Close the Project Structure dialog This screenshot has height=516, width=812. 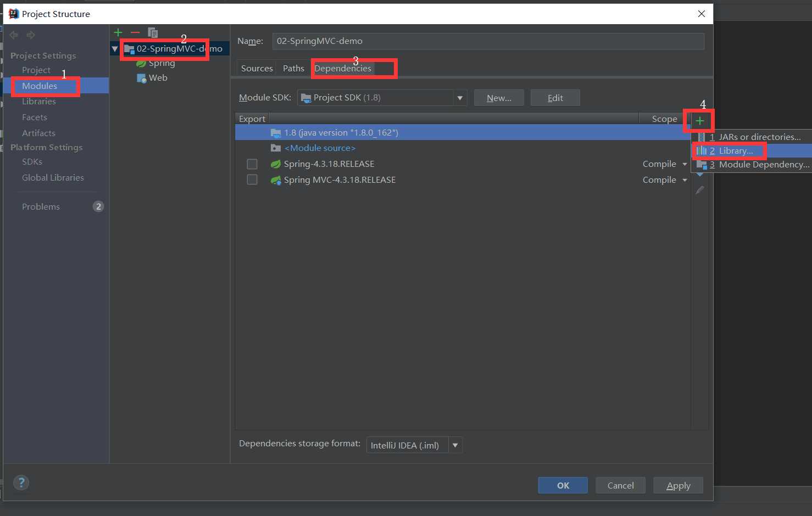pyautogui.click(x=702, y=14)
